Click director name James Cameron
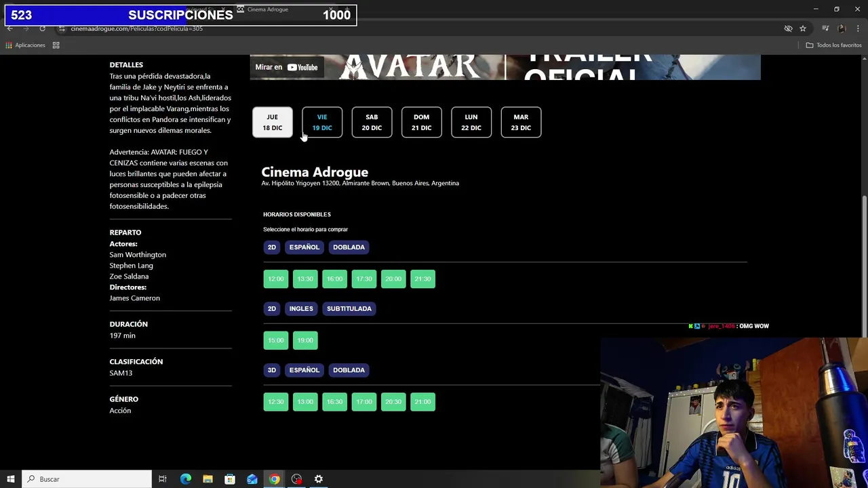 pos(135,298)
